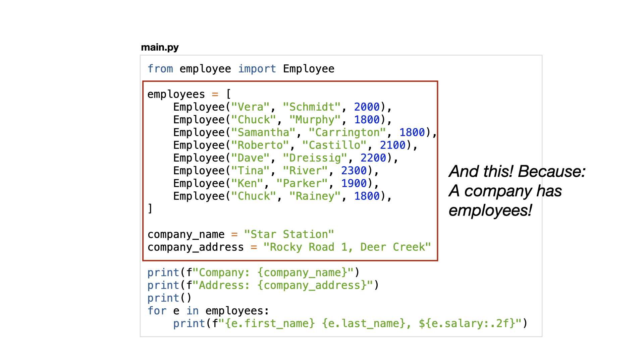
Task: Click the 'employees!' annotation text
Action: (490, 210)
